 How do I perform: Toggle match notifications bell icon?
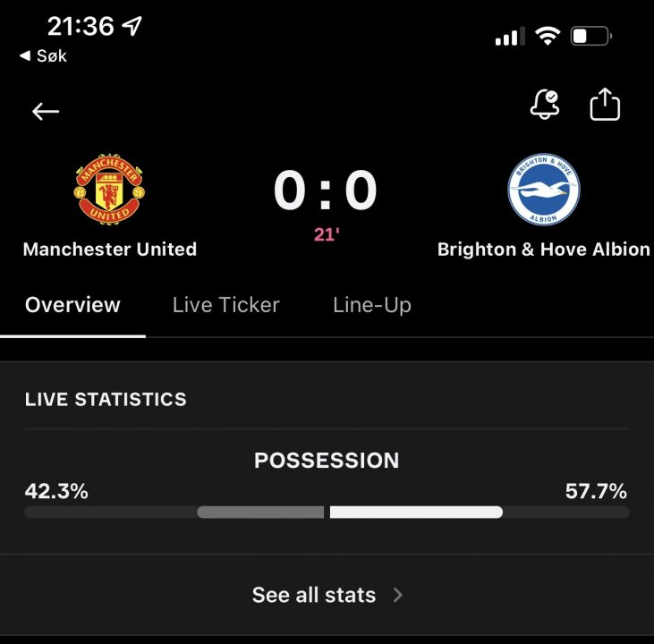tap(544, 106)
